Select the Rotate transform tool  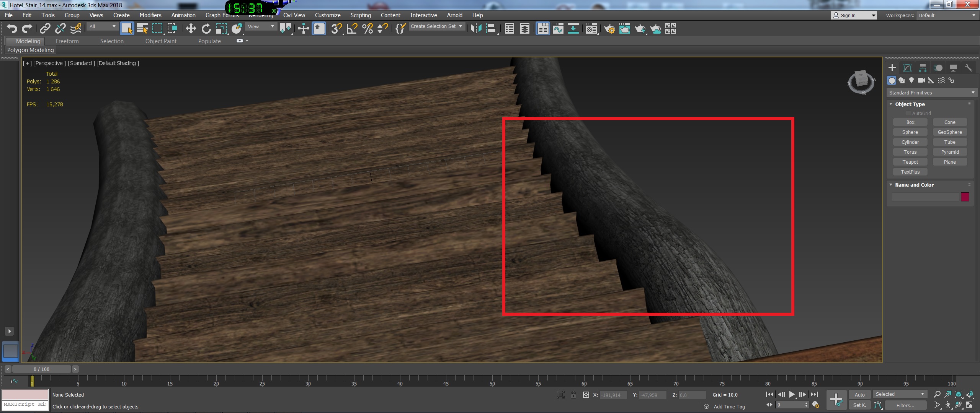point(206,29)
